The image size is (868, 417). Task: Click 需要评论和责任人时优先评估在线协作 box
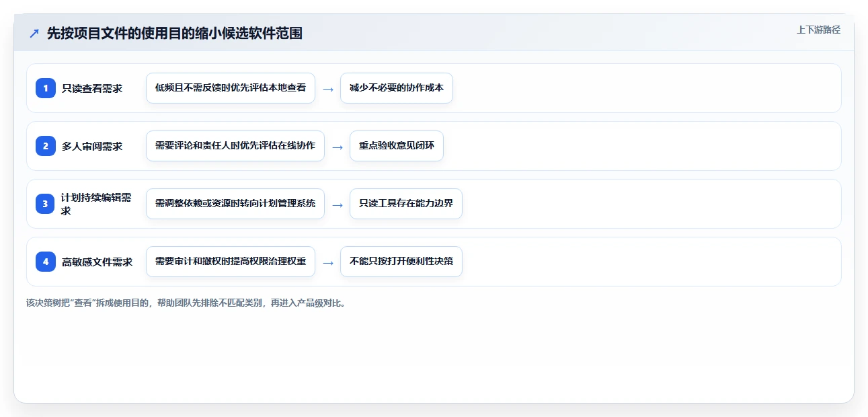(x=235, y=146)
